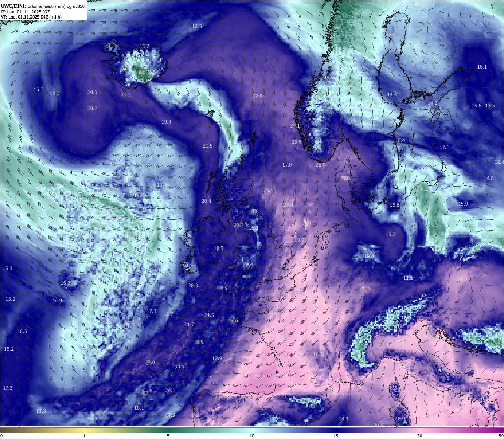Image resolution: width=504 pixels, height=439 pixels.
Task: Click the 16.2 value label
Action: (9, 349)
